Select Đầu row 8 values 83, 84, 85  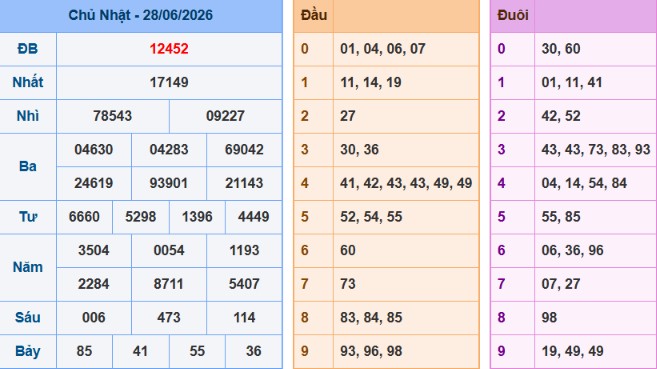(x=371, y=317)
